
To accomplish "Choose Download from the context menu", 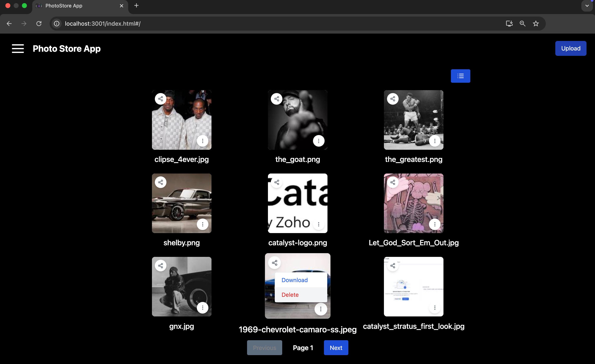I will 294,280.
